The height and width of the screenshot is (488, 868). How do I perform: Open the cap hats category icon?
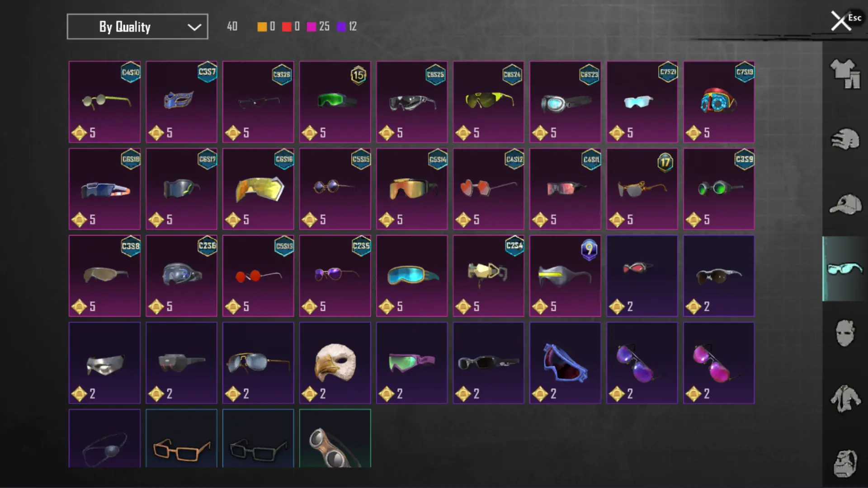pyautogui.click(x=845, y=204)
